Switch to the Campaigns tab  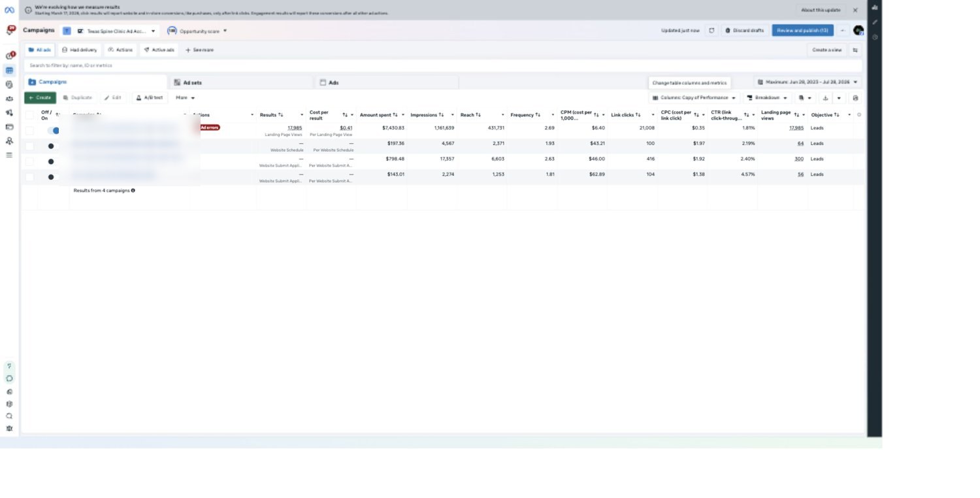[95, 82]
